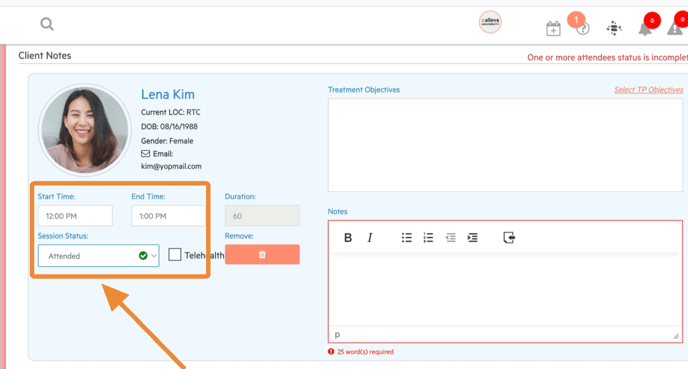
Task: Enable the Telehealth checkbox
Action: point(175,254)
